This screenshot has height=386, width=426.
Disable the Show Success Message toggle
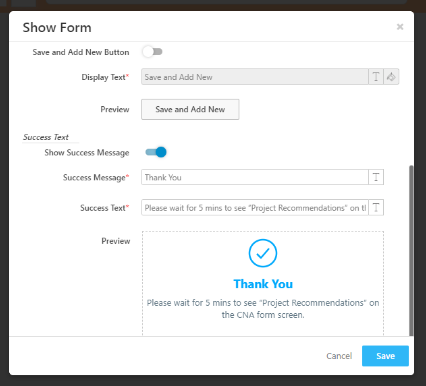pyautogui.click(x=156, y=152)
